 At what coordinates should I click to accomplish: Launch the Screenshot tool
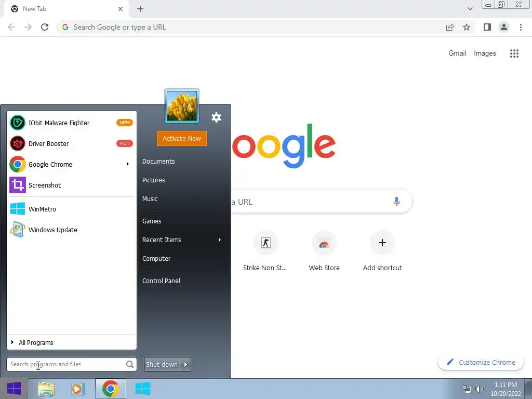[71, 185]
